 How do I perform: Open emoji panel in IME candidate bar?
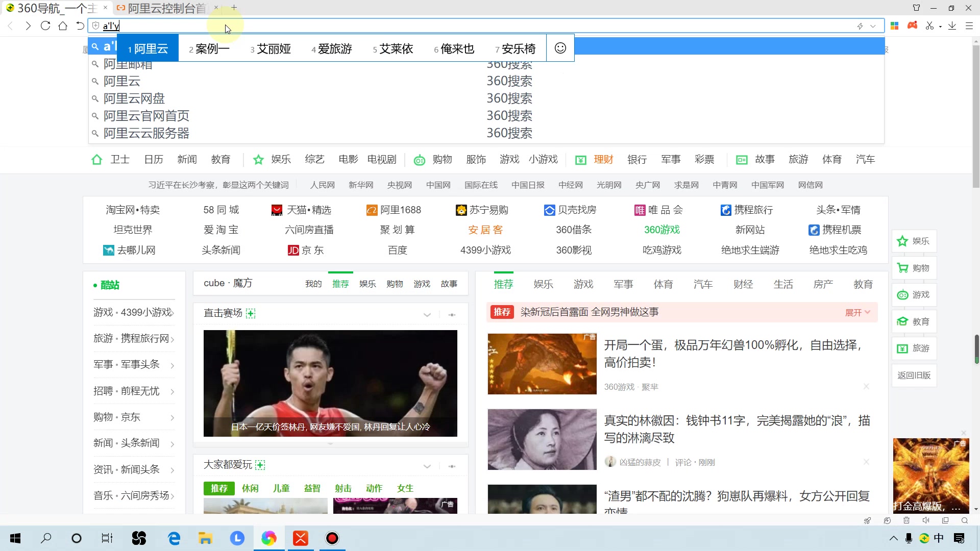(x=560, y=48)
